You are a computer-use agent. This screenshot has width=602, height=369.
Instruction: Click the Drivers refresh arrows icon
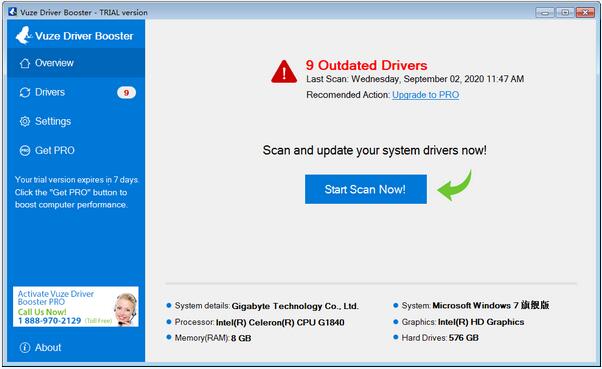pyautogui.click(x=25, y=93)
